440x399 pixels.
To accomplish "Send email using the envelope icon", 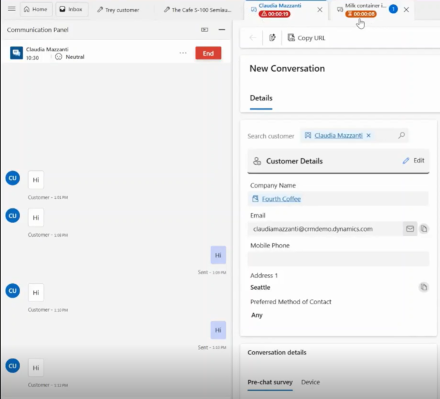I will click(410, 229).
